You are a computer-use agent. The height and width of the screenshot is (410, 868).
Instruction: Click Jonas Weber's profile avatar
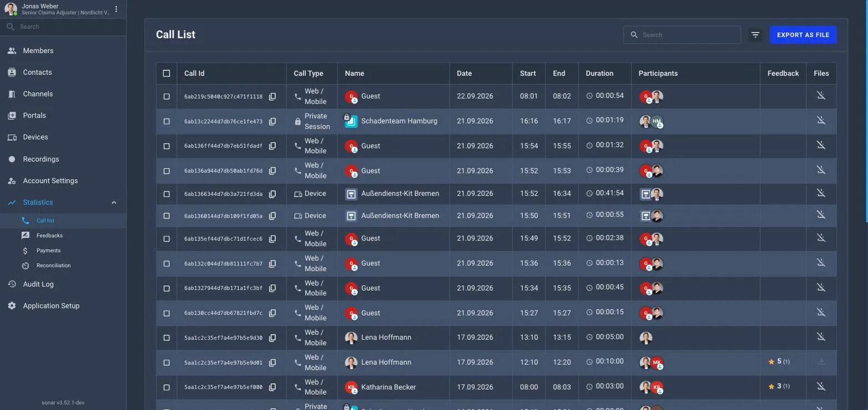pos(11,9)
